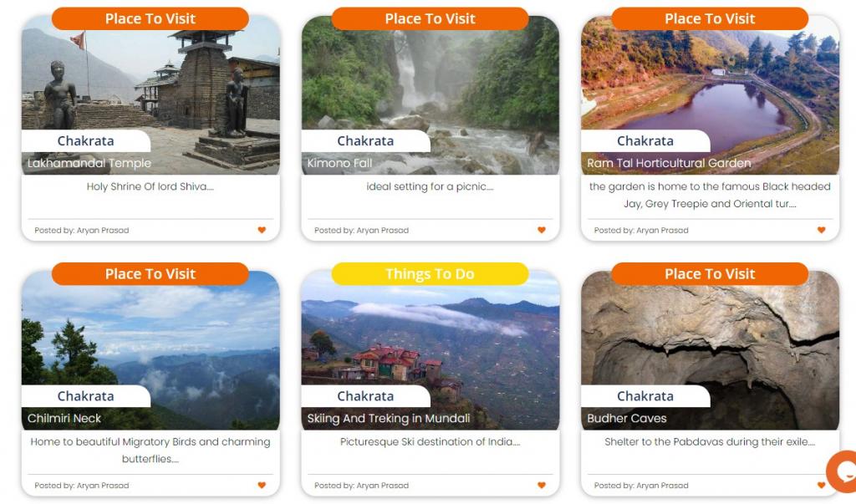
Task: Select Chakrata tag on Budher Caves card
Action: click(645, 396)
